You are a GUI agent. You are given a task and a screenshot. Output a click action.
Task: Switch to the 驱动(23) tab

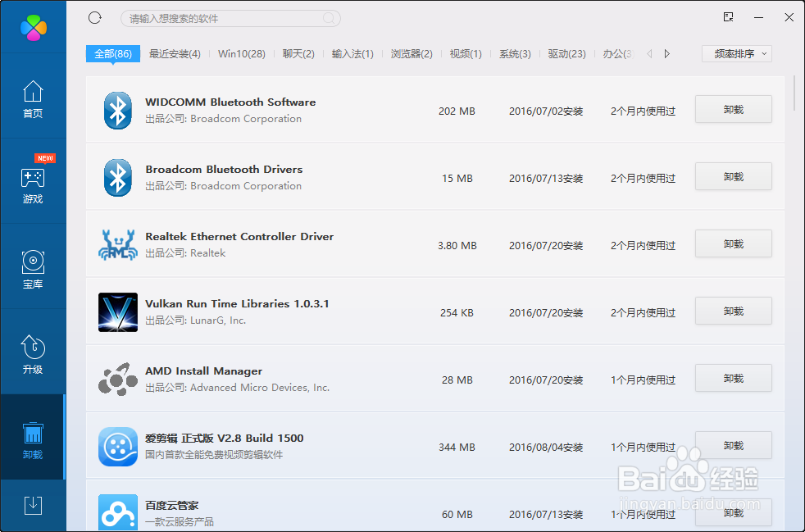(x=566, y=54)
